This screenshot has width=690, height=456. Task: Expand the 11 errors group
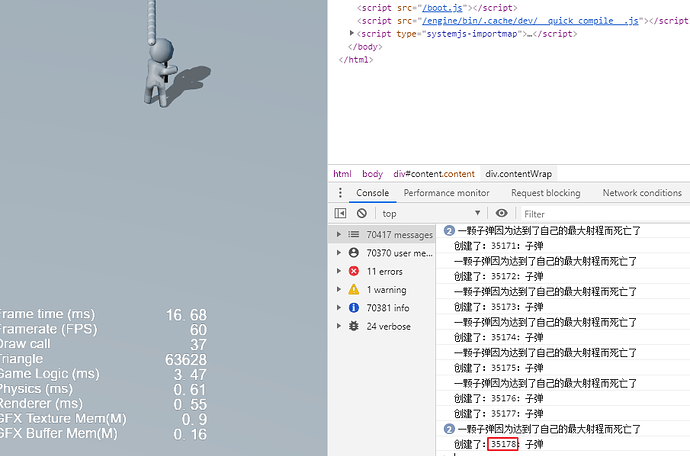tap(338, 271)
